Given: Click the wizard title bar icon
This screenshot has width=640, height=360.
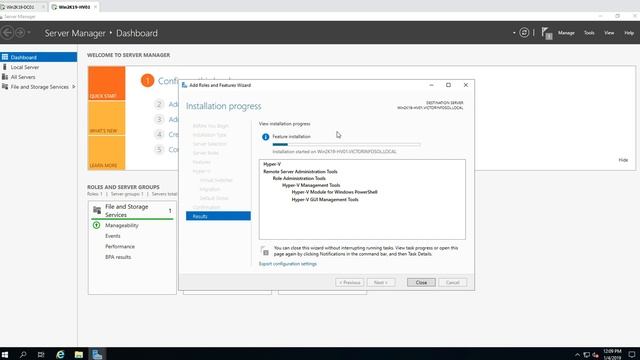Looking at the screenshot, I should click(x=184, y=85).
